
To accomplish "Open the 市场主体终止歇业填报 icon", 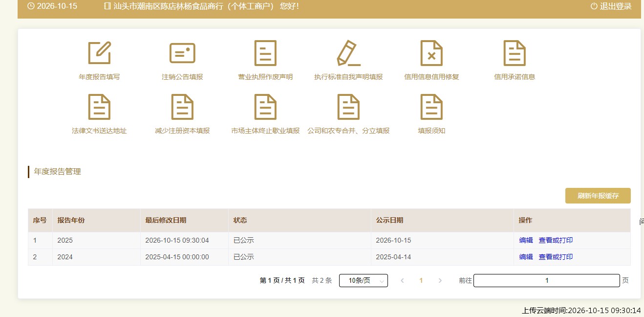I will (265, 107).
